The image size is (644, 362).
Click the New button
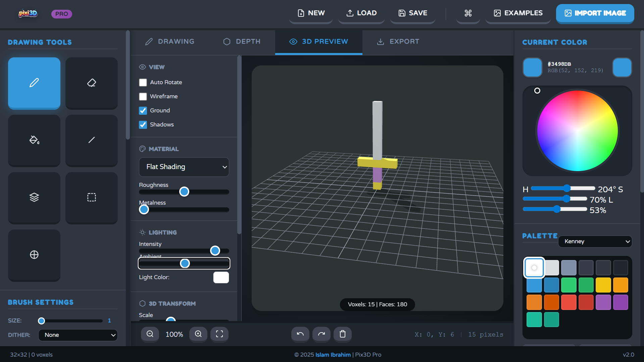click(x=311, y=13)
